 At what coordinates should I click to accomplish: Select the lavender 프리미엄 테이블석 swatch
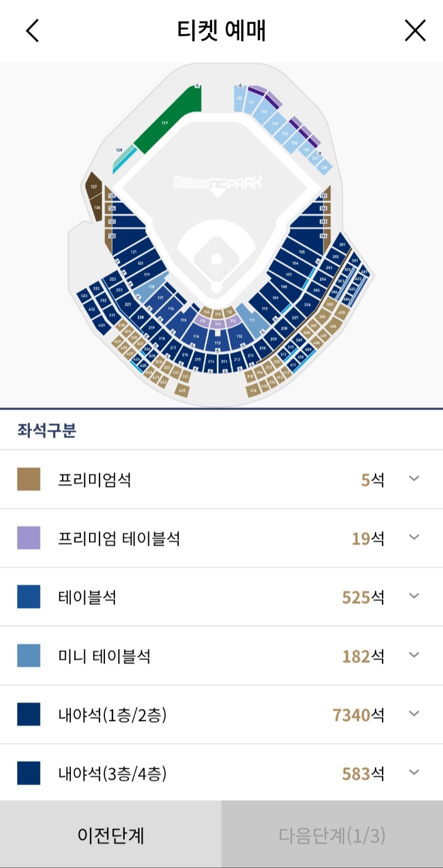click(29, 537)
